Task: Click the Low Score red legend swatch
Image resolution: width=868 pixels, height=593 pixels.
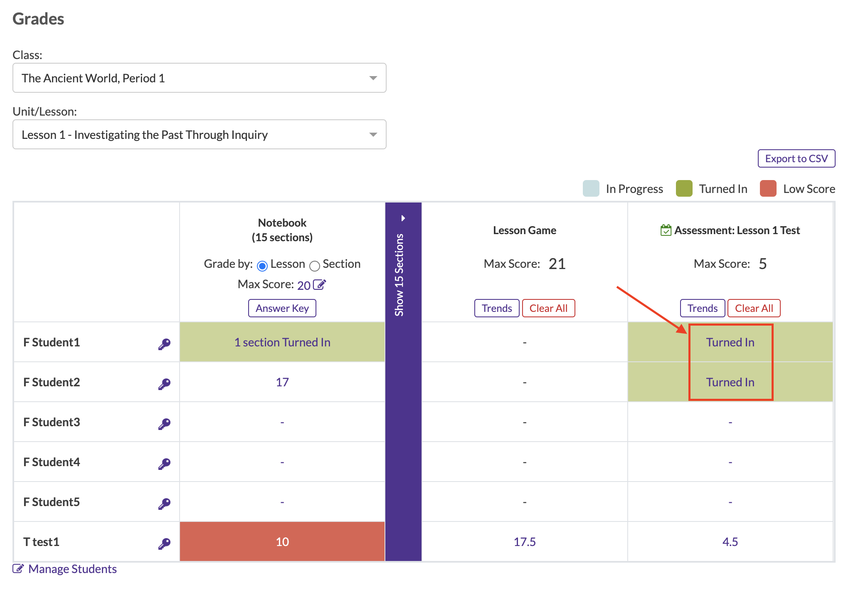Action: pos(768,188)
